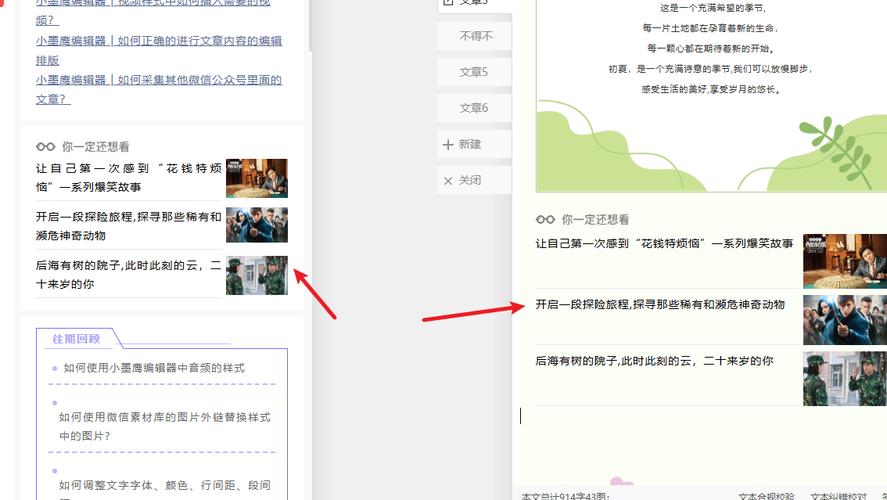Screen dimensions: 887x500
Task: Click 如何使用小墨鹰编辑器中音频的样式 list item
Action: [154, 368]
